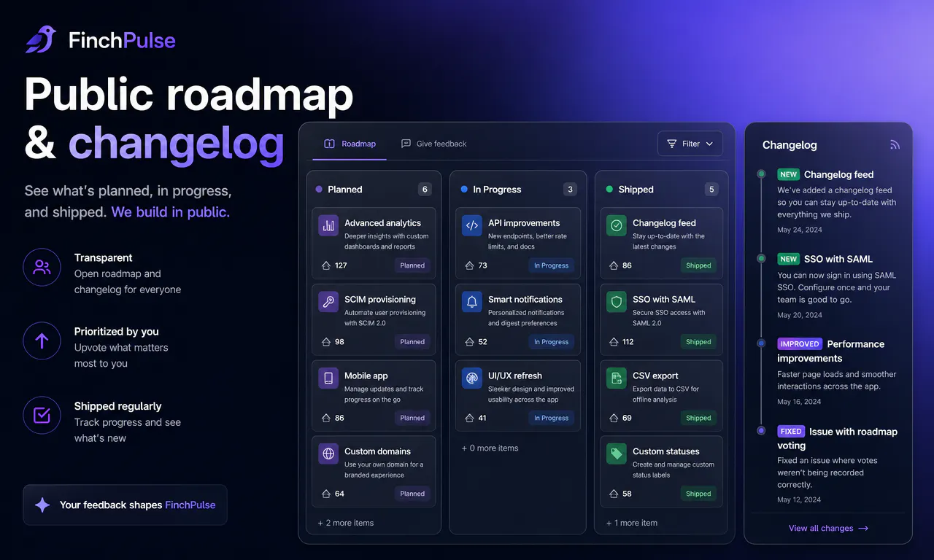Viewport: 934px width, 560px height.
Task: Click the Shipped column count 5
Action: coord(711,189)
